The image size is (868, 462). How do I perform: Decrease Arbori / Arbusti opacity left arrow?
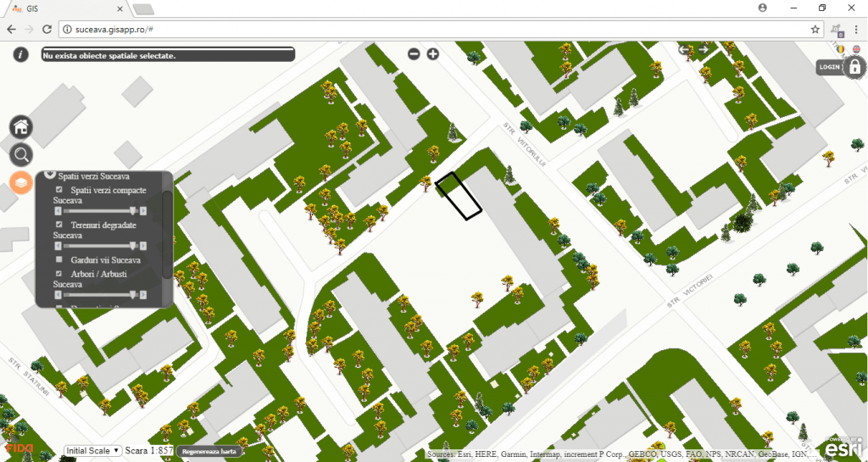coord(57,294)
